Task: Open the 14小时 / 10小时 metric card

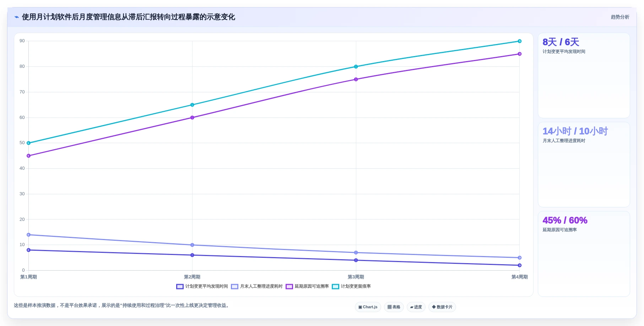Action: click(x=584, y=165)
